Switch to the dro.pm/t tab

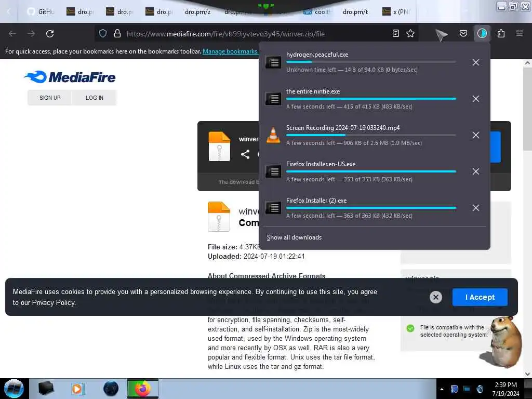tap(355, 12)
